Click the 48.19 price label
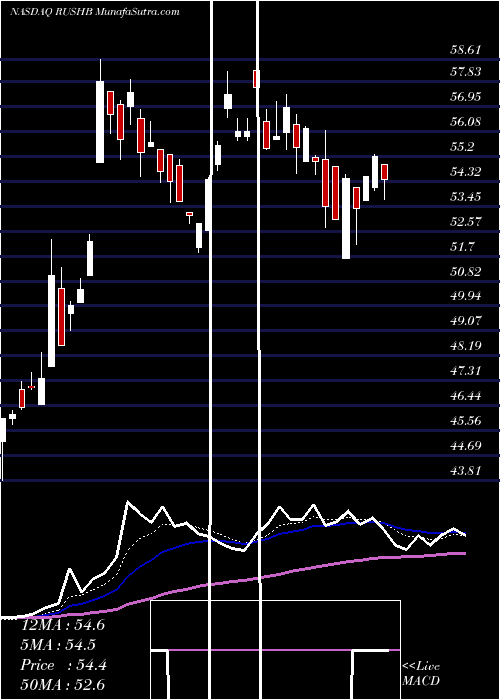The image size is (500, 700). click(465, 346)
